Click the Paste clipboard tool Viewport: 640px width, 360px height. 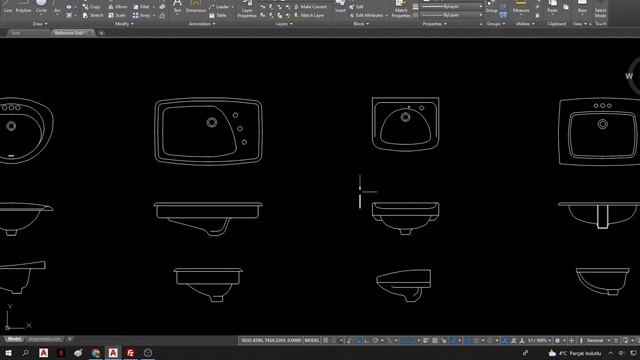552,7
